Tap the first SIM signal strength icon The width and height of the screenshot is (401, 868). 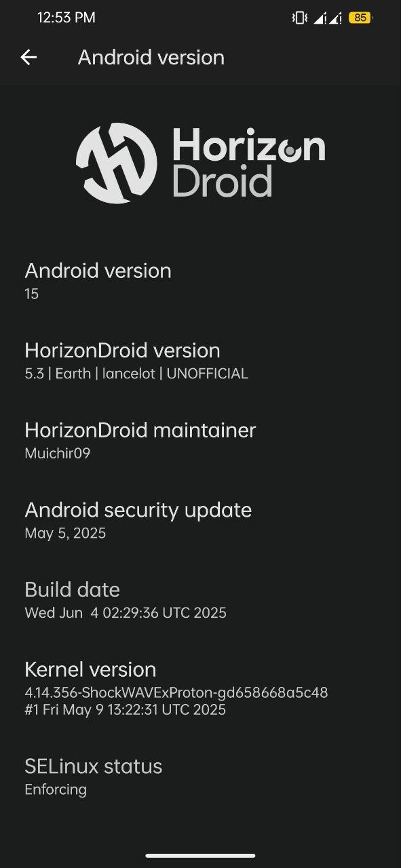pos(320,18)
